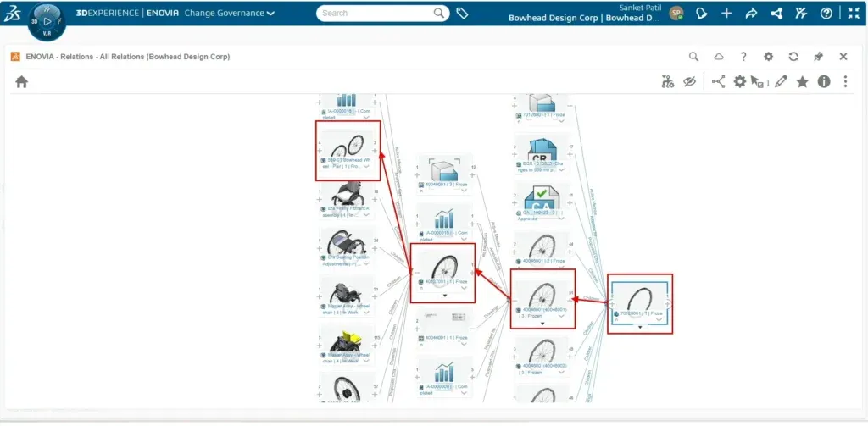Select the Master Assy Wheelchair 4 thumbnail
Image resolution: width=868 pixels, height=426 pixels.
(347, 340)
